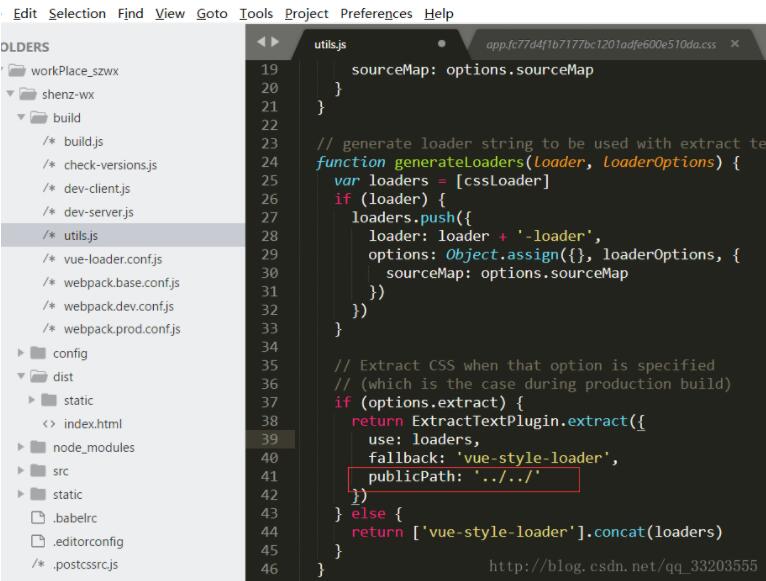Go to previous tab with left arrow

[x=261, y=42]
